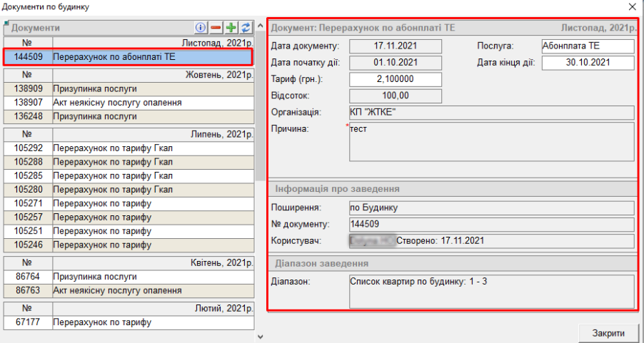This screenshot has width=644, height=343.
Task: Click the Дата кінця дії field
Action: (588, 63)
